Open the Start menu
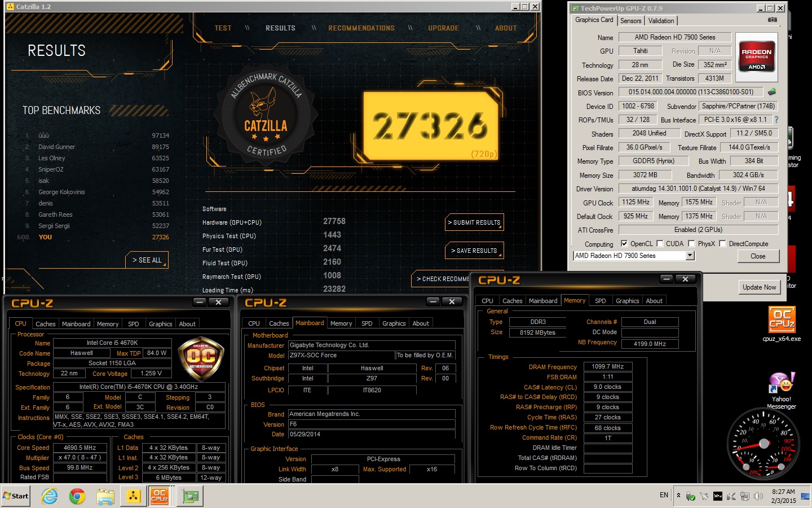This screenshot has width=812, height=508. 16,496
